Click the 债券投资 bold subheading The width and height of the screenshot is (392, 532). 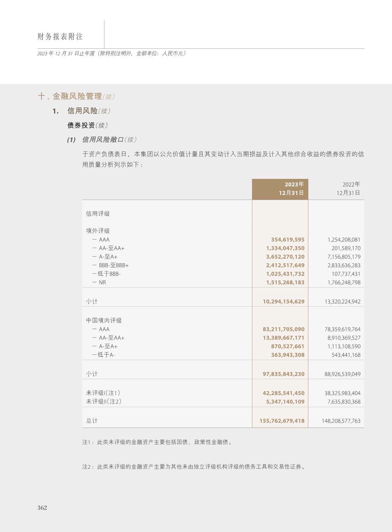tap(81, 126)
